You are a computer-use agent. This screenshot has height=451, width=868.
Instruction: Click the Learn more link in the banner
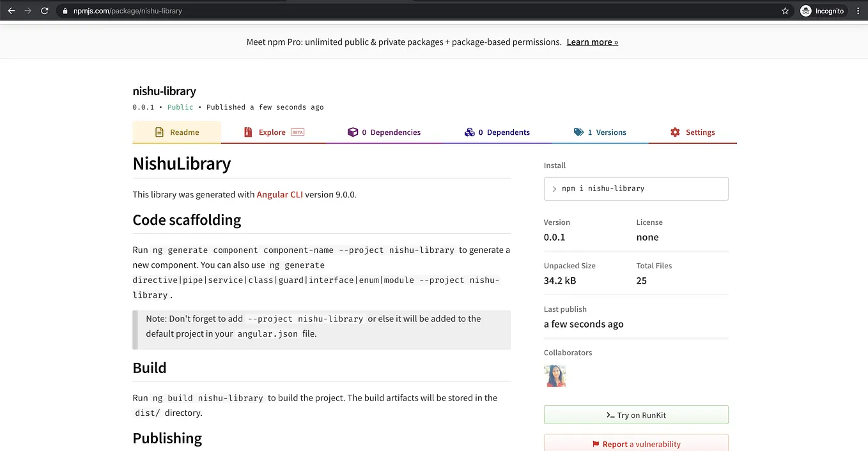pos(592,42)
